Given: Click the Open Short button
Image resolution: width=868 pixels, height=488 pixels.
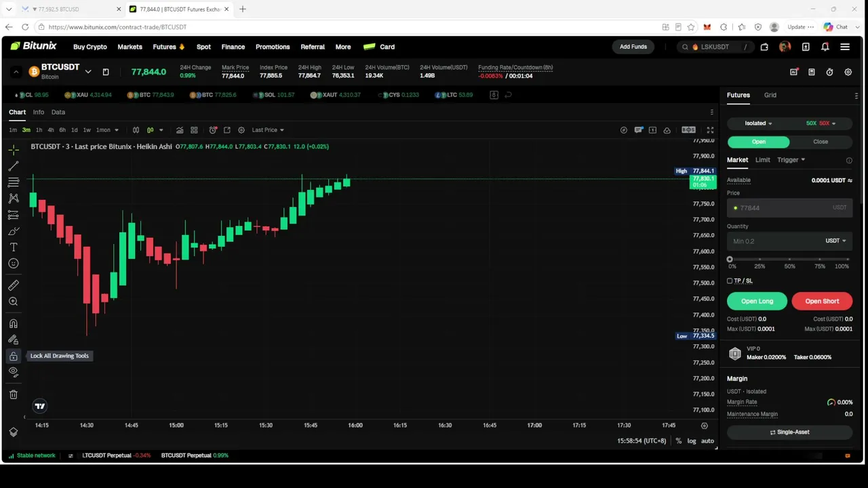Looking at the screenshot, I should pyautogui.click(x=822, y=301).
